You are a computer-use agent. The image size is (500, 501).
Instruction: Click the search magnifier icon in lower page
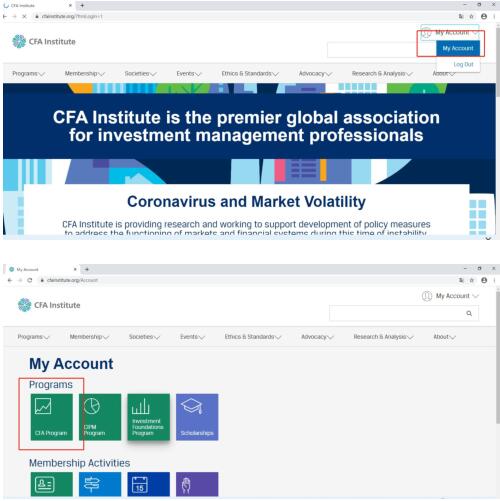pos(469,313)
